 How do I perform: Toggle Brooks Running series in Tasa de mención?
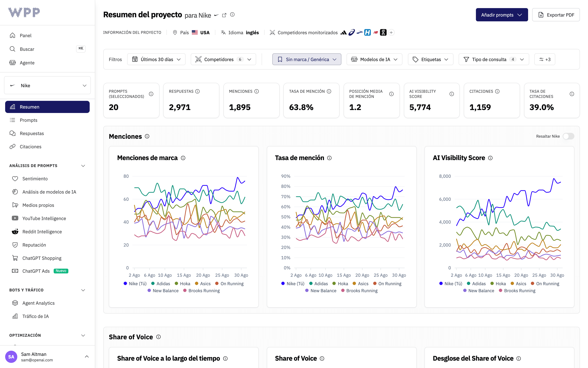pyautogui.click(x=359, y=291)
